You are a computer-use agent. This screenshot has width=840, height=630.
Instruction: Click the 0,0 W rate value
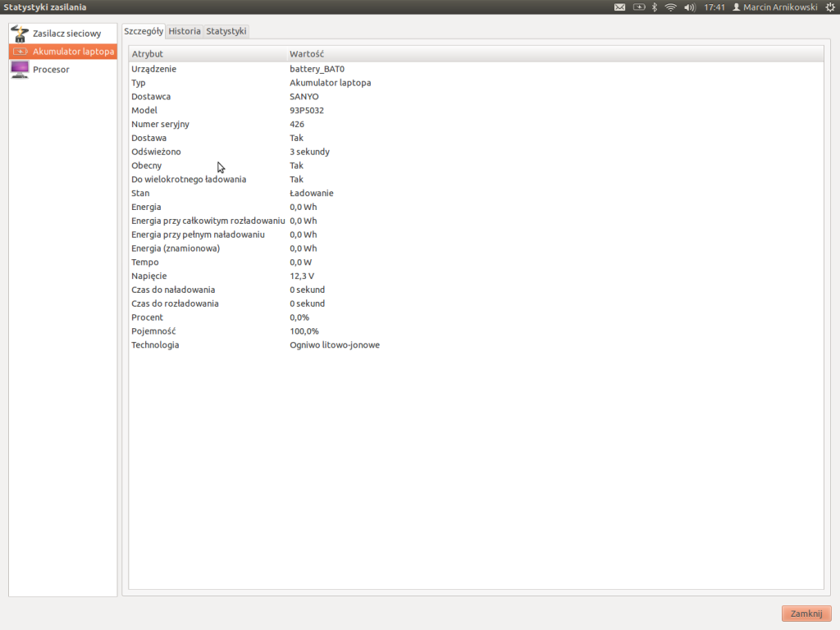click(x=300, y=262)
